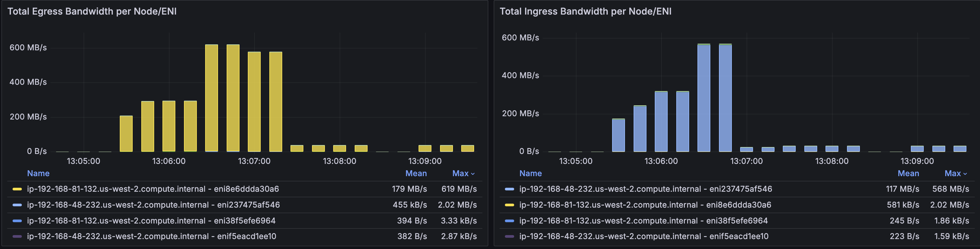Open Total Ingress Bandwidth per Node/ENI panel title
Screen dimensions: 980x249
tap(585, 11)
